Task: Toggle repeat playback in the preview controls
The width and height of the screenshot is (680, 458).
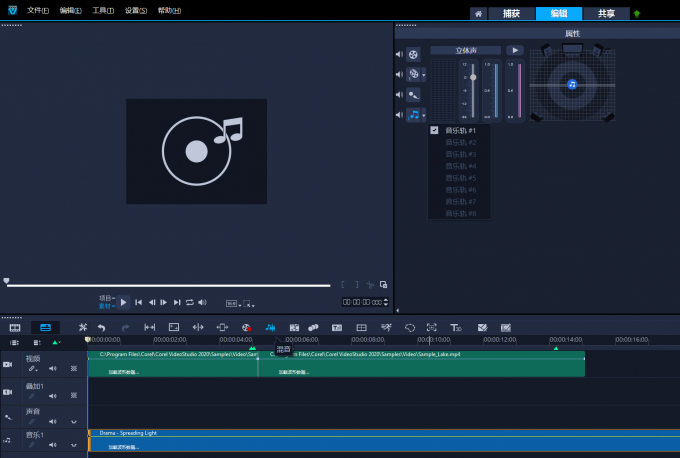Action: tap(189, 302)
